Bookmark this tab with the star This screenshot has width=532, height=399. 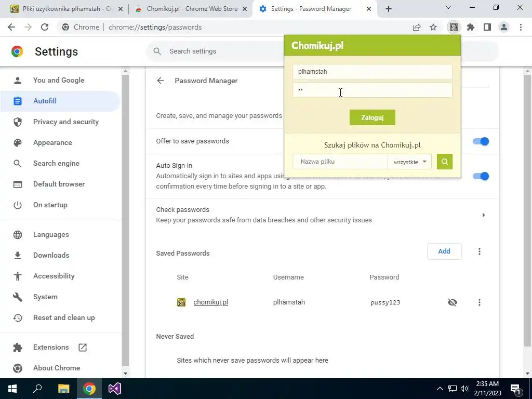433,27
